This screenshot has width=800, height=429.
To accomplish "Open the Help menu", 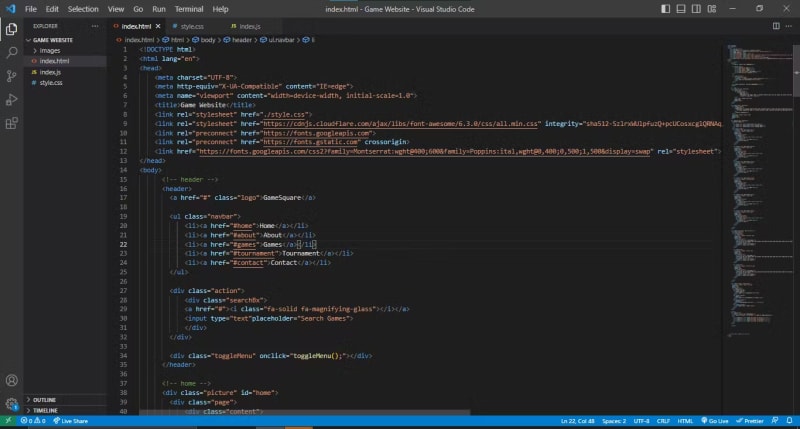I will coord(220,9).
